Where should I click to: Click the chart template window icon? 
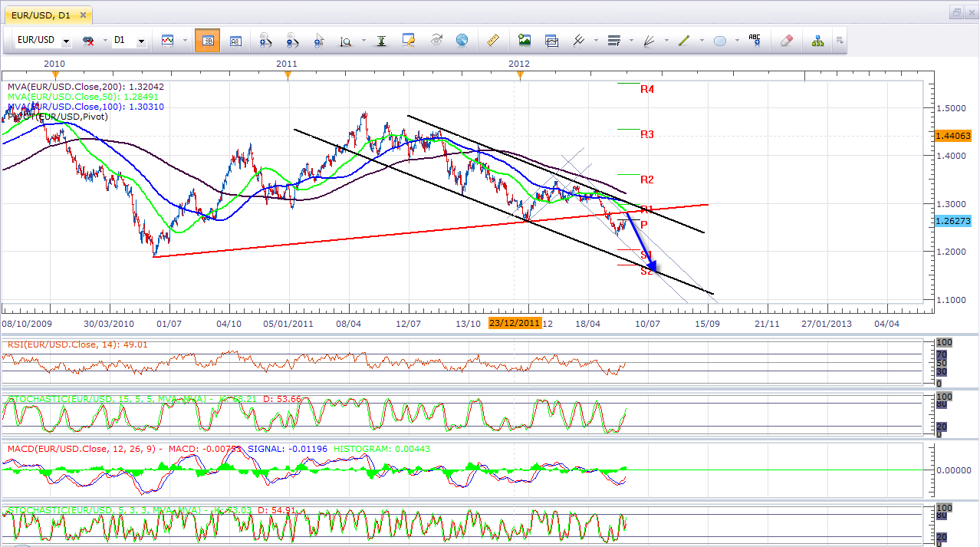pos(551,41)
